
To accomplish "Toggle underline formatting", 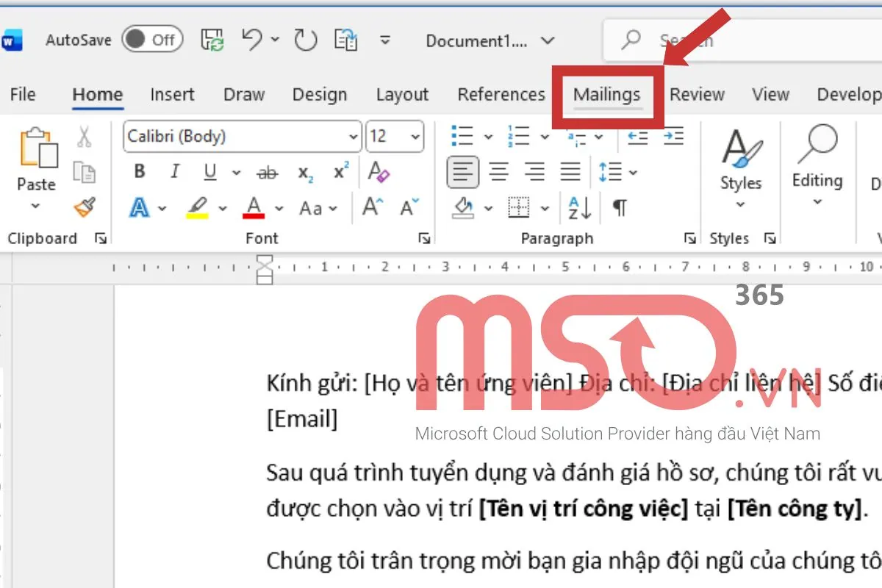I will pos(210,172).
